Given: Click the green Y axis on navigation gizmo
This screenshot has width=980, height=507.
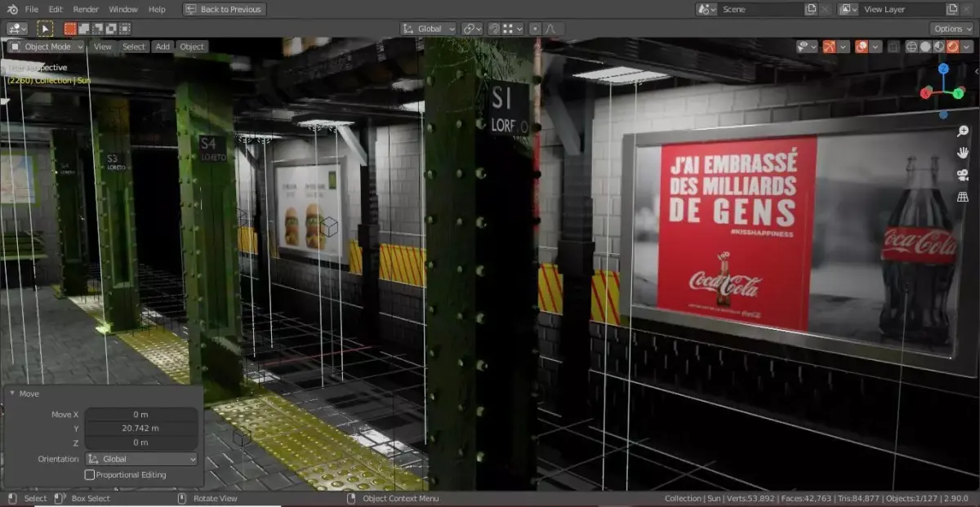Looking at the screenshot, I should (959, 93).
